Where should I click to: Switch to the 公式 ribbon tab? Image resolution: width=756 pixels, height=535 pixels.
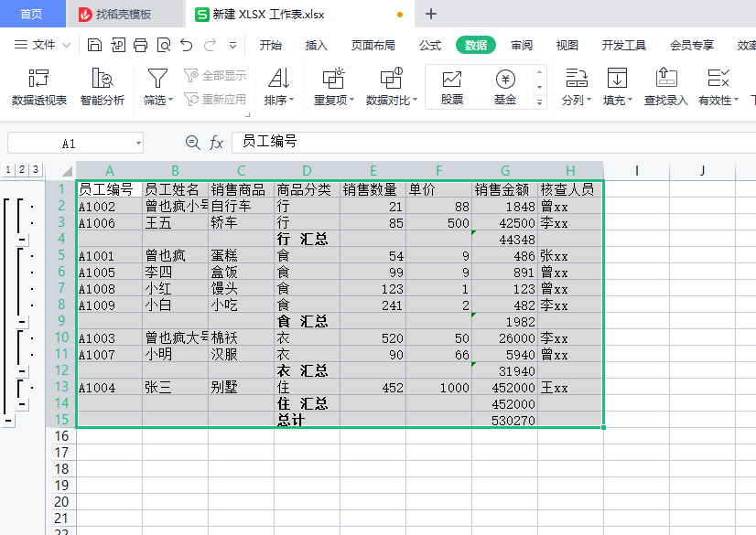coord(430,45)
